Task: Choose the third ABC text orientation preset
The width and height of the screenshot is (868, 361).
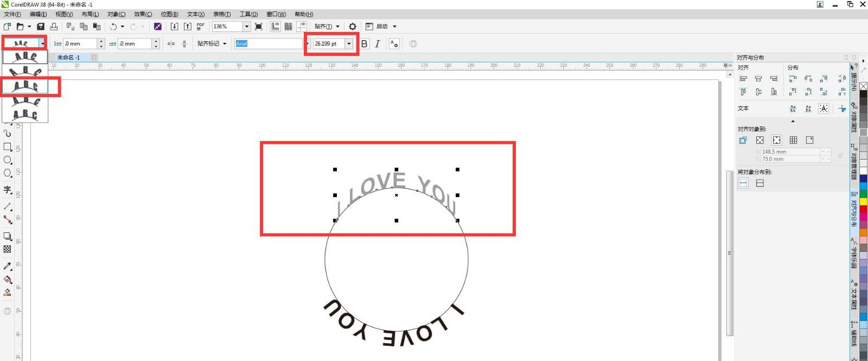Action: point(25,86)
